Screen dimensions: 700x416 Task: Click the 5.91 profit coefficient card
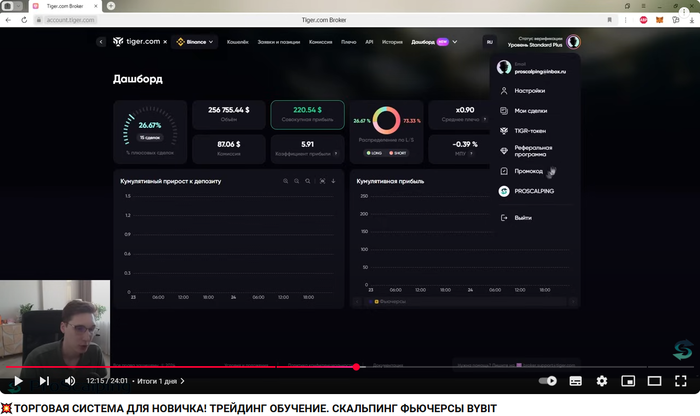(307, 149)
